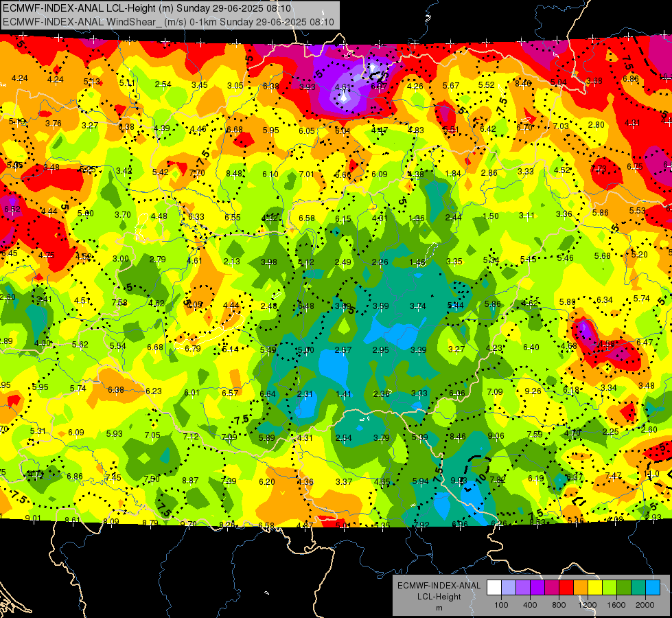Image resolution: width=672 pixels, height=618 pixels.
Task: Click the orange legend swatch
Action: pos(580,588)
